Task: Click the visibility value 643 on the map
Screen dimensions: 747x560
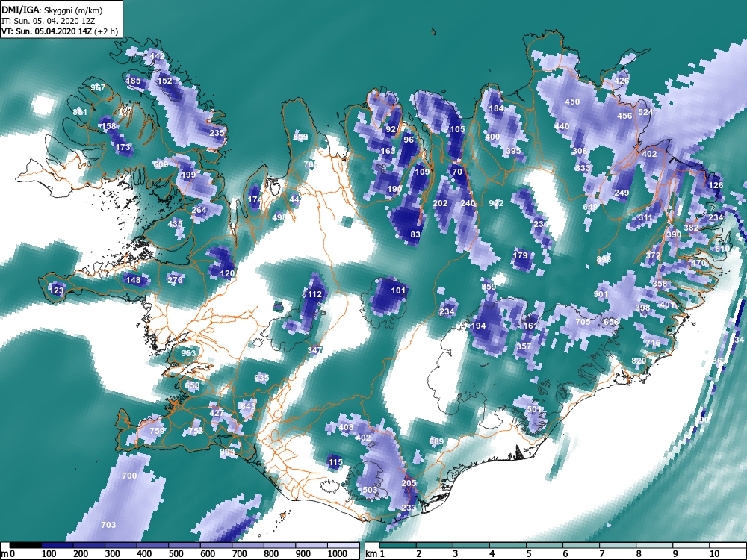Action: pos(248,406)
